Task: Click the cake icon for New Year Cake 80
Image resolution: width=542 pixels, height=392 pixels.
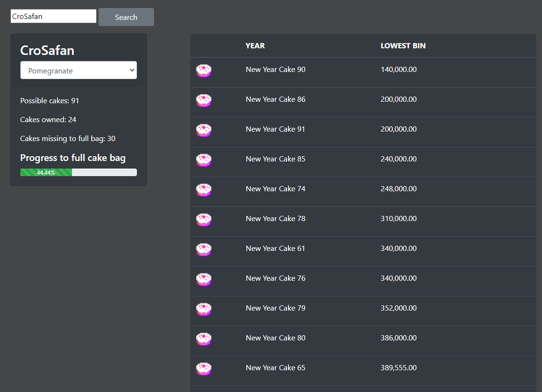Action: 204,339
